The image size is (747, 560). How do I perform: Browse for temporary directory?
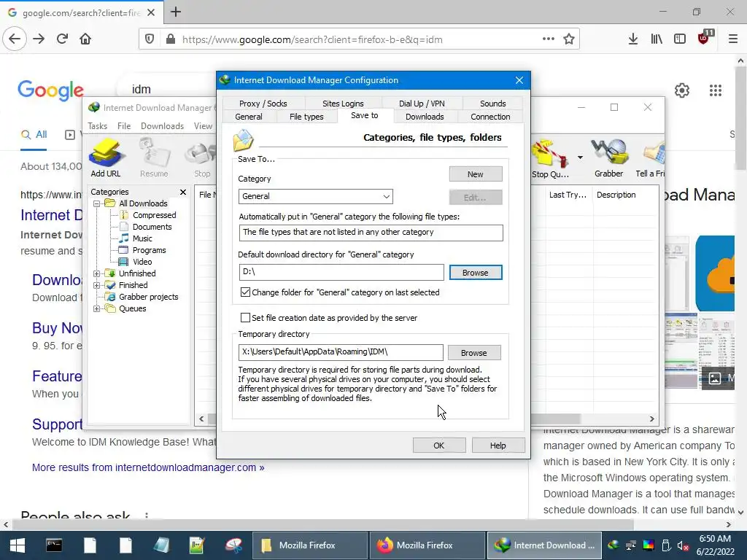pyautogui.click(x=474, y=353)
